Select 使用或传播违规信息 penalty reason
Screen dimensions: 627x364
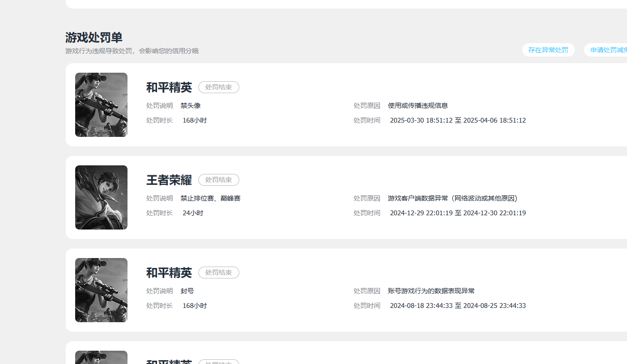pos(418,105)
